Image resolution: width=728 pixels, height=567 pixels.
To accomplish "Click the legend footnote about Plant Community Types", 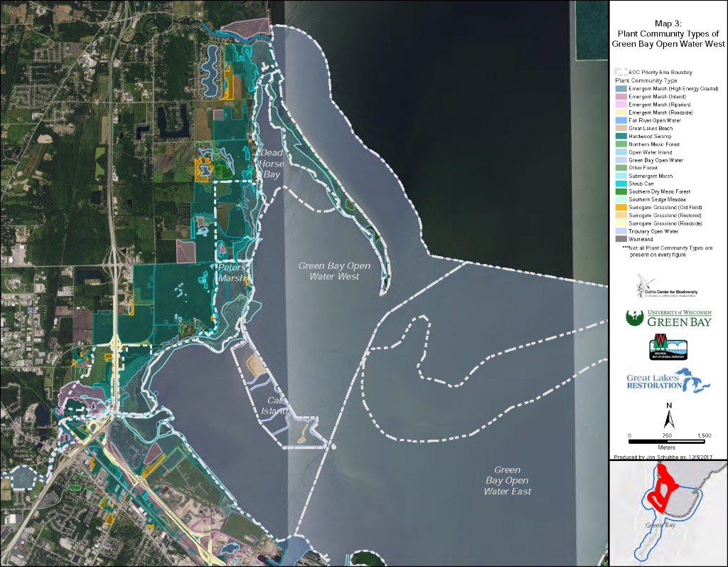I will pos(667,251).
